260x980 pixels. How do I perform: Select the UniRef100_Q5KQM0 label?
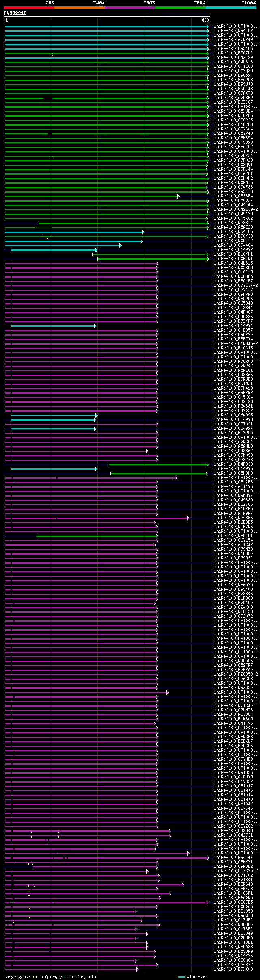point(233,473)
